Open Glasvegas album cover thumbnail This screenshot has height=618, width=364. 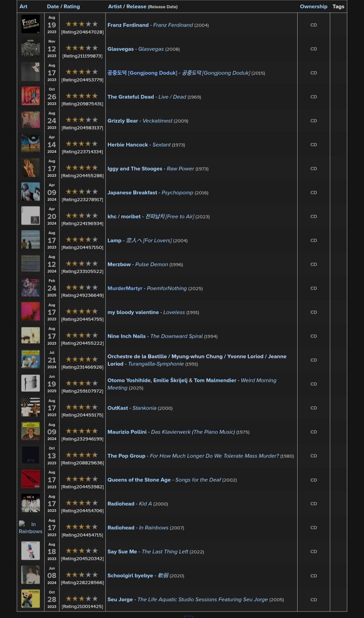coord(30,48)
